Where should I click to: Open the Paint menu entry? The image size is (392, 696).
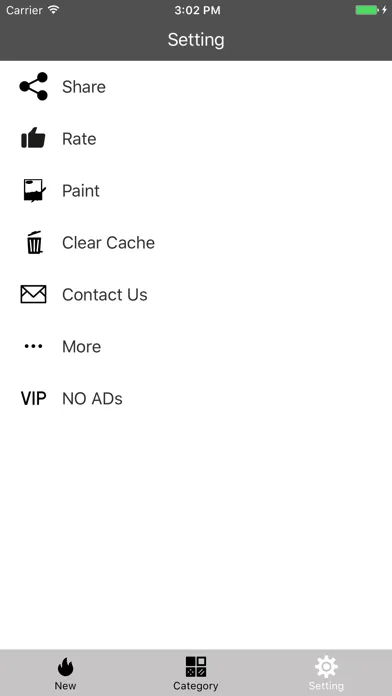tap(81, 191)
